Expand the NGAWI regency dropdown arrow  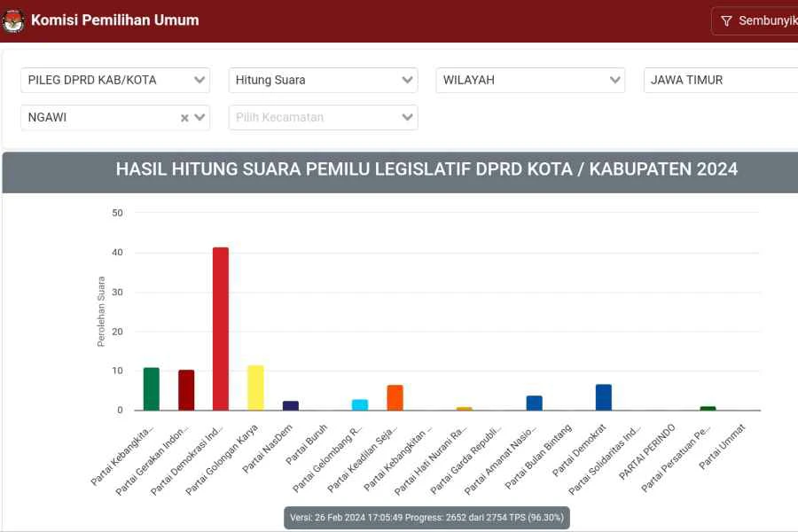point(199,118)
